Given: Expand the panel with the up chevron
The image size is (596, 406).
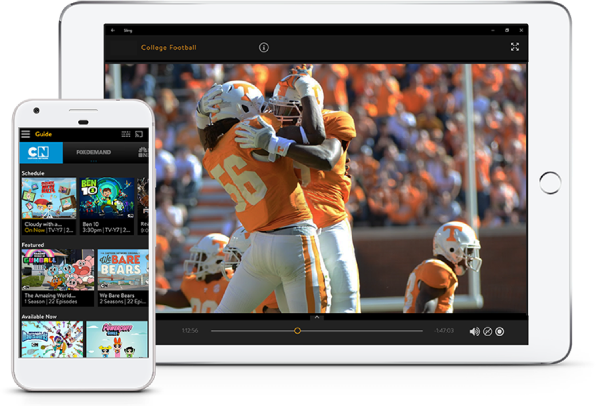Looking at the screenshot, I should [x=317, y=317].
